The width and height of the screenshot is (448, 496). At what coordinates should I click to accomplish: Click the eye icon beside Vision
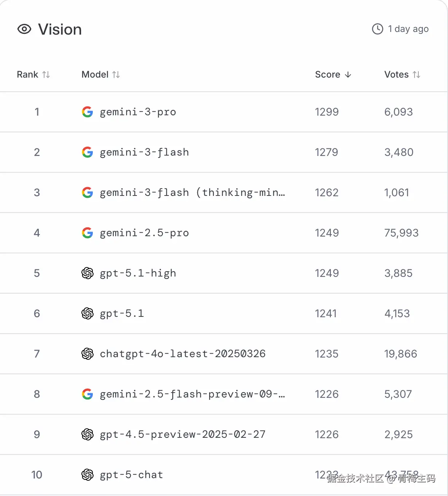(24, 29)
